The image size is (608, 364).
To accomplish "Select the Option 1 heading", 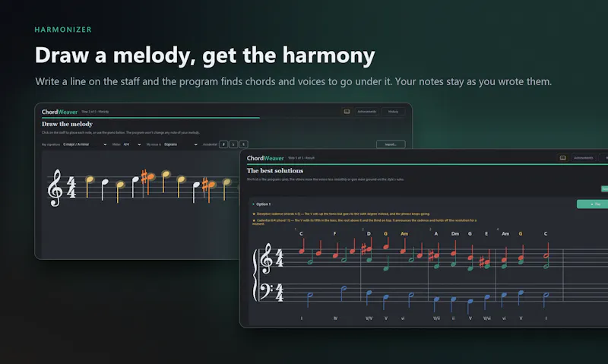I will click(263, 204).
